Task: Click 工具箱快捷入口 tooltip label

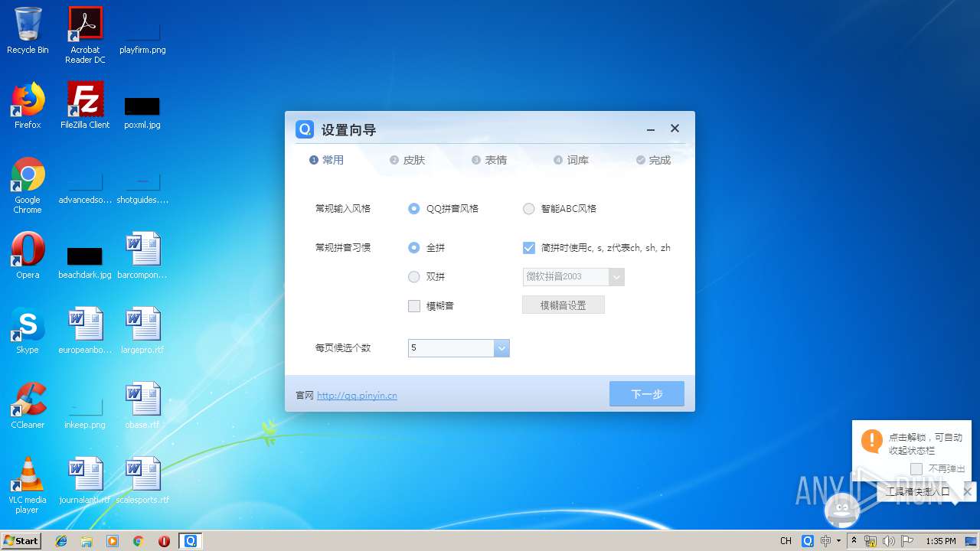Action: 918,492
